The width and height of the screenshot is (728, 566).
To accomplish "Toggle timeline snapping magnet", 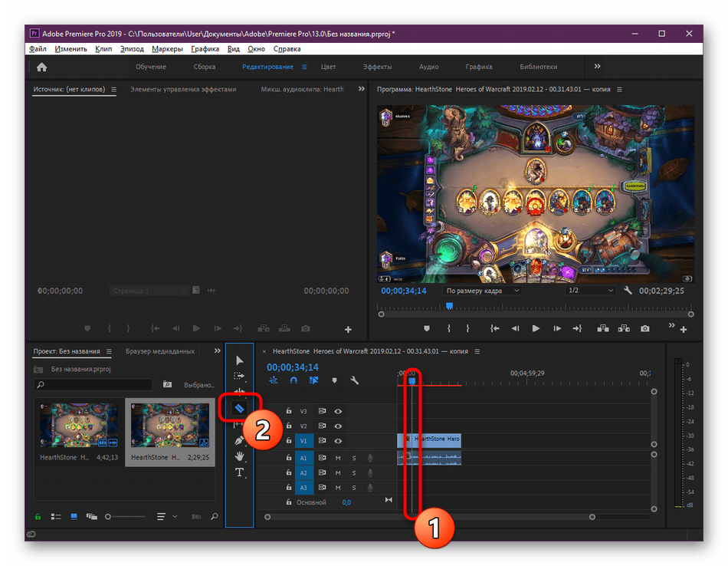I will tap(293, 380).
